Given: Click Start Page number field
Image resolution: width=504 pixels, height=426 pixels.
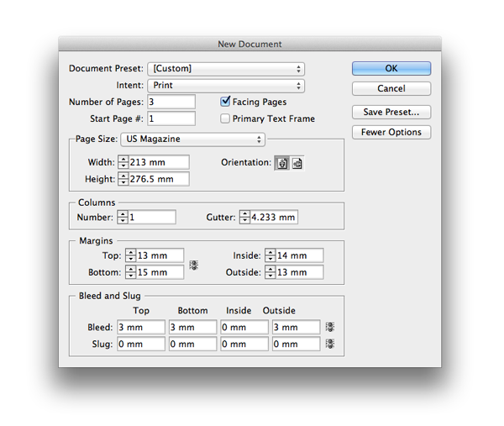Looking at the screenshot, I should point(171,118).
